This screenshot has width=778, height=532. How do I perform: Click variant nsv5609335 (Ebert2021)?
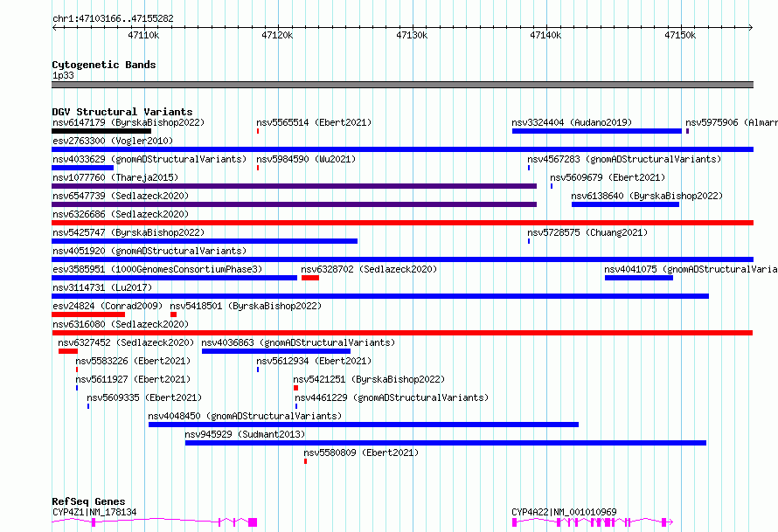pyautogui.click(x=144, y=397)
